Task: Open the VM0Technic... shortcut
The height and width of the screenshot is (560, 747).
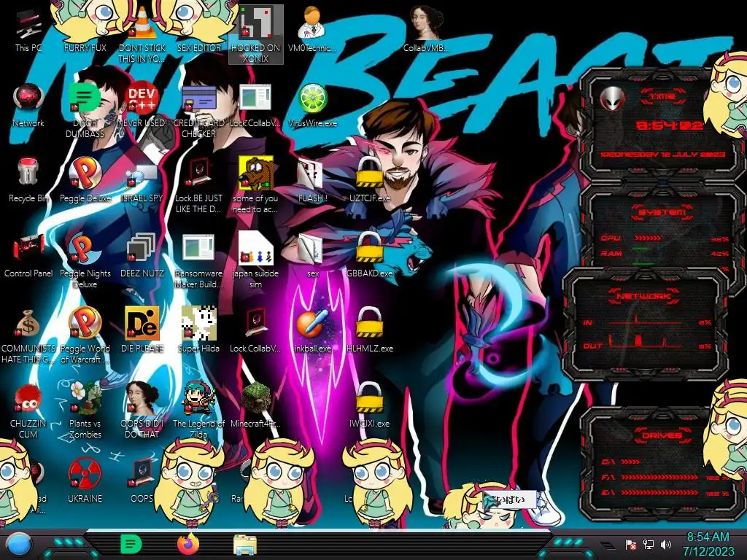Action: pos(312,29)
